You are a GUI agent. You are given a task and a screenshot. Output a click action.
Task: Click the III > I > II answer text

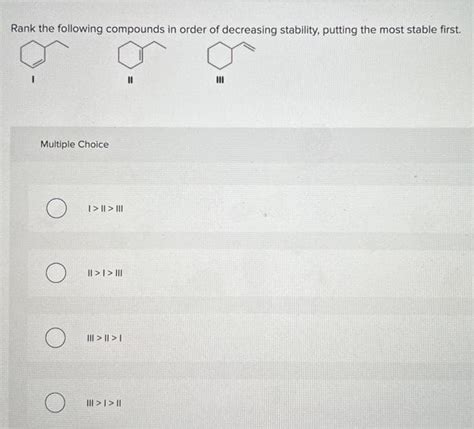(104, 403)
